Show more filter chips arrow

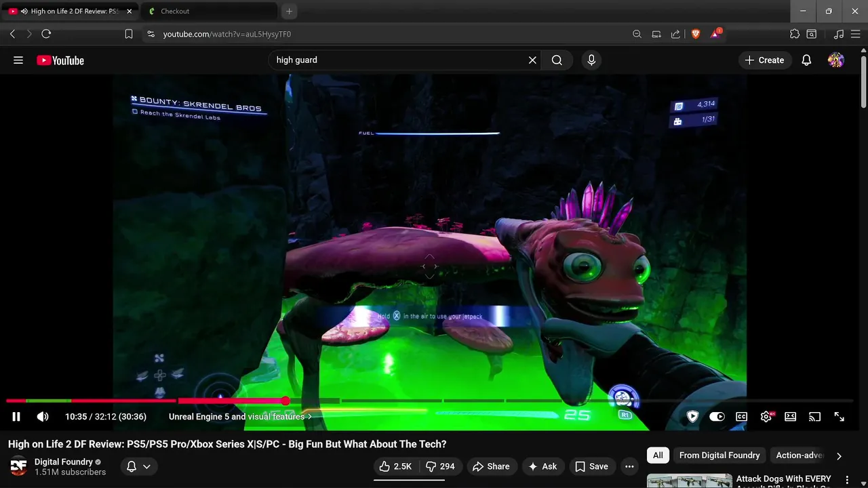point(839,456)
